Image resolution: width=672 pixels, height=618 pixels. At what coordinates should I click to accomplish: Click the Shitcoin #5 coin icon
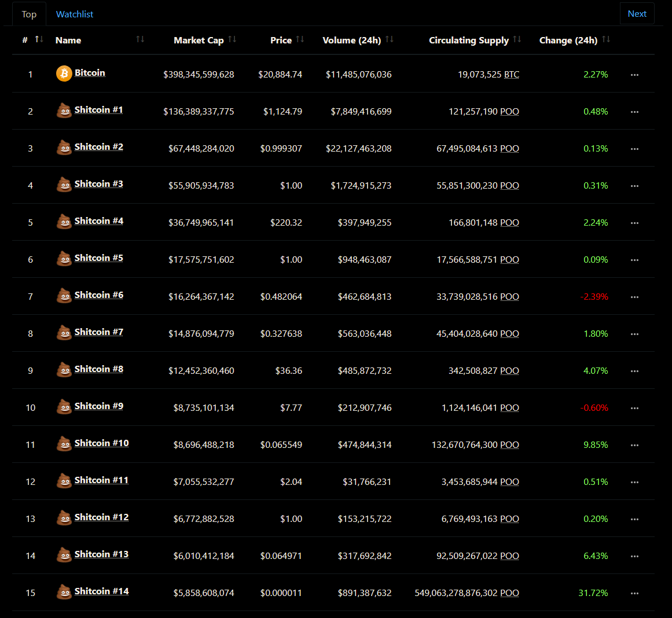pos(64,259)
